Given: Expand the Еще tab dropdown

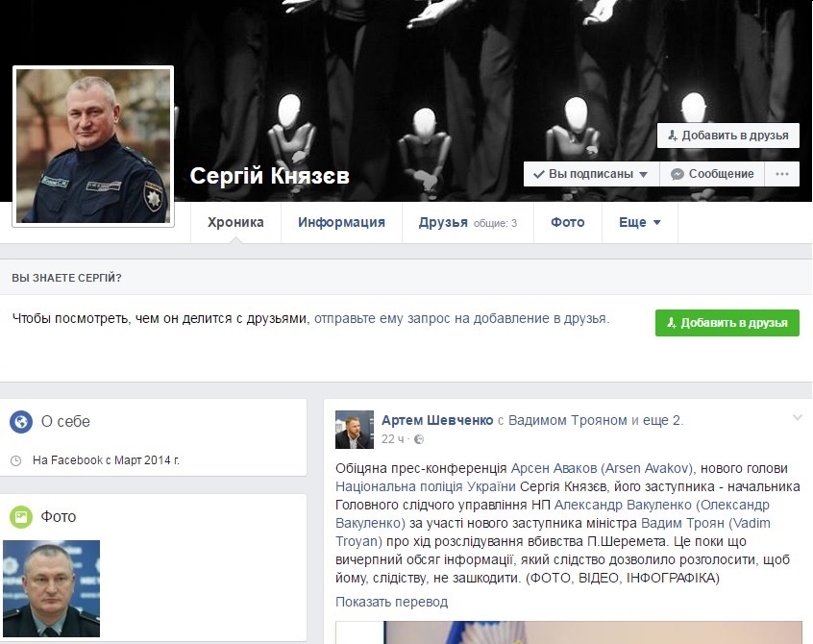Looking at the screenshot, I should tap(639, 222).
